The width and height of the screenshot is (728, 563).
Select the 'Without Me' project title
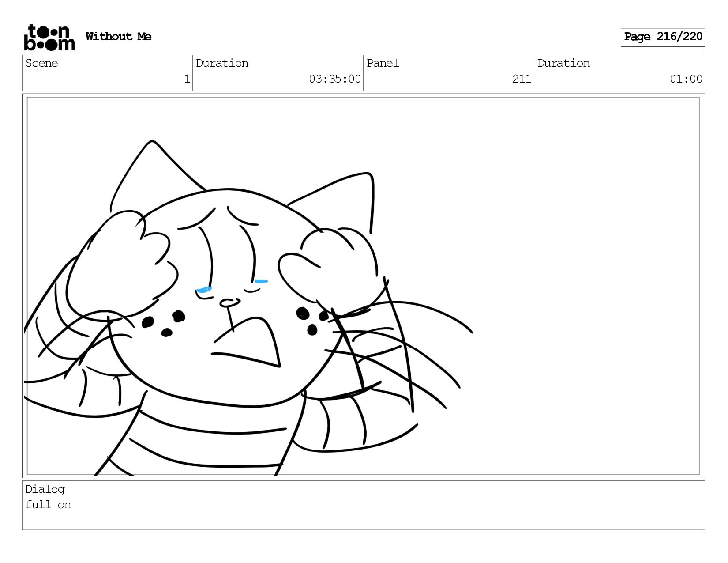(x=118, y=37)
